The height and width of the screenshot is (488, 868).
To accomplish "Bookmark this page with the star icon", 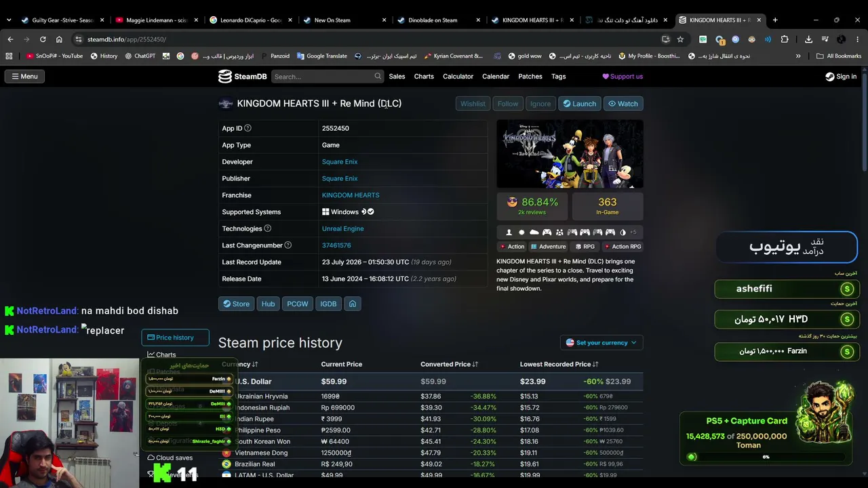I will (680, 39).
